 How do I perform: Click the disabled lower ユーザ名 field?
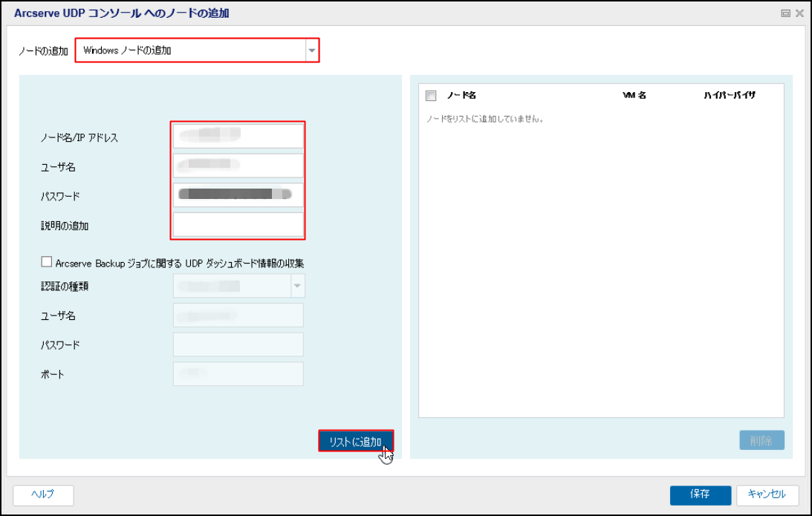point(238,316)
